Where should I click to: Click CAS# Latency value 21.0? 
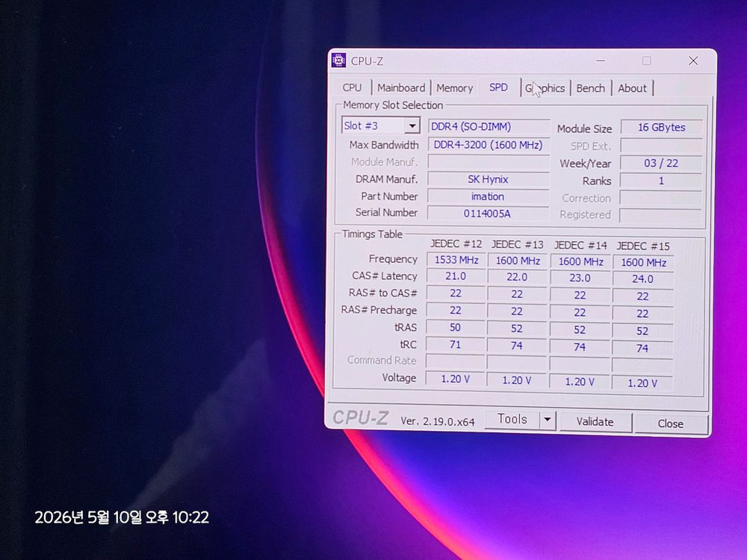tap(456, 276)
